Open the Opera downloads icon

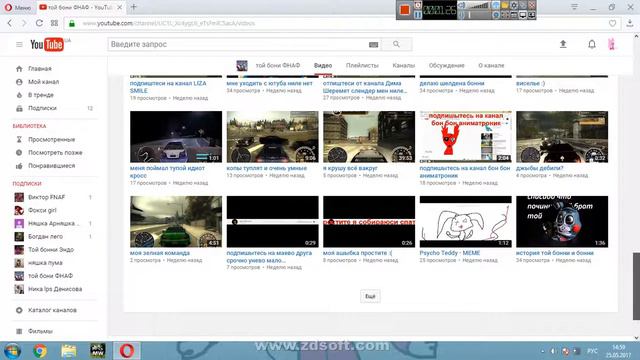point(630,23)
